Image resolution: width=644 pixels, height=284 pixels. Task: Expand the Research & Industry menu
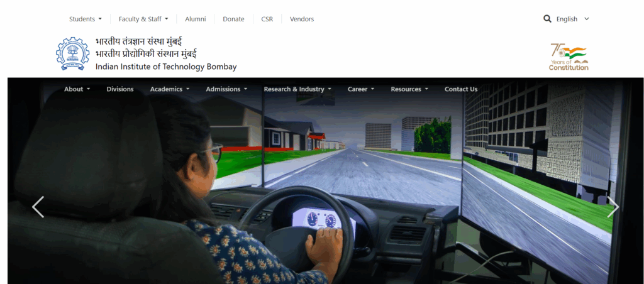pyautogui.click(x=297, y=89)
